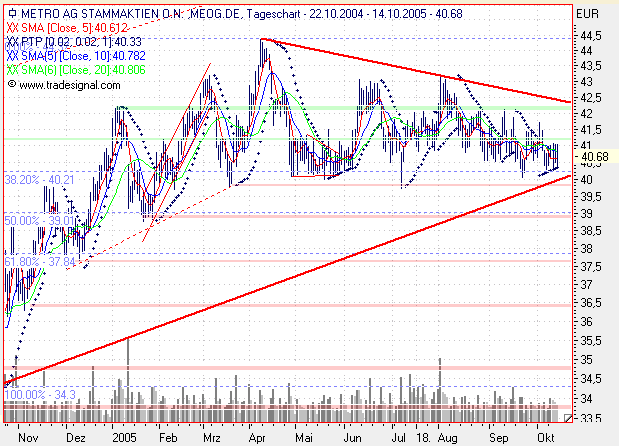This screenshot has height=446, width=619.
Task: Click the highlighted 40.68 current price marker
Action: pos(595,157)
